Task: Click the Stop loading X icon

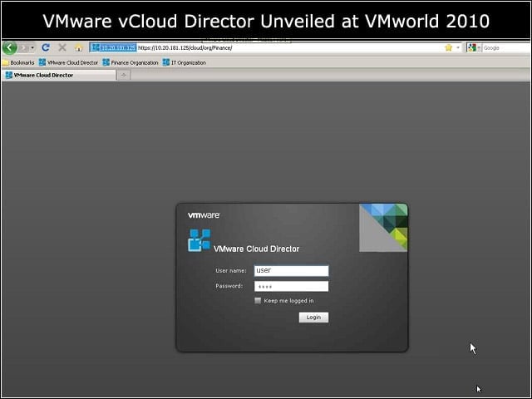Action: (x=62, y=48)
